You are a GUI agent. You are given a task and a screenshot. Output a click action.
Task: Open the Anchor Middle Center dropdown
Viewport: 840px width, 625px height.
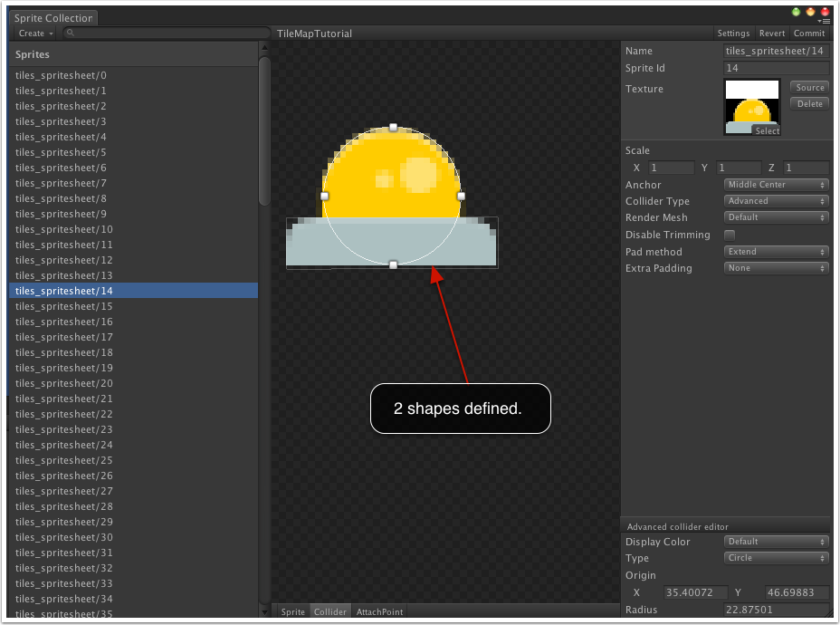click(x=777, y=185)
